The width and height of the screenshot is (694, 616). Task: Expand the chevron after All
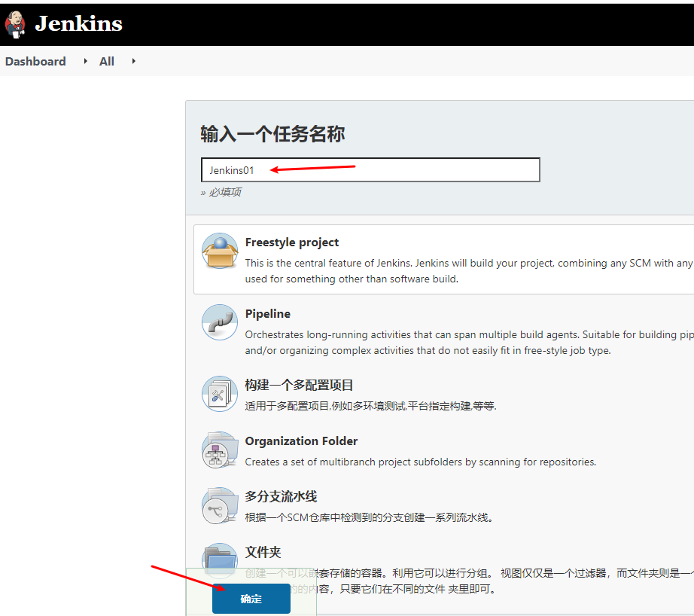click(x=132, y=61)
